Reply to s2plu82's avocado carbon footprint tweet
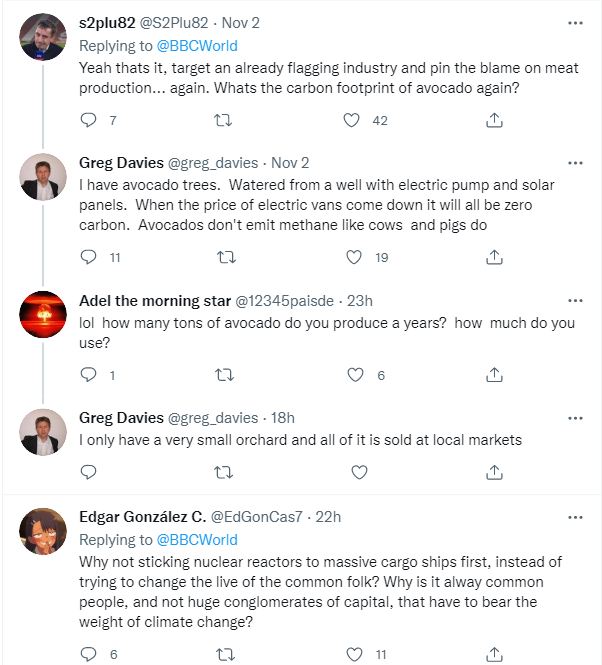602x665 pixels. 88,120
